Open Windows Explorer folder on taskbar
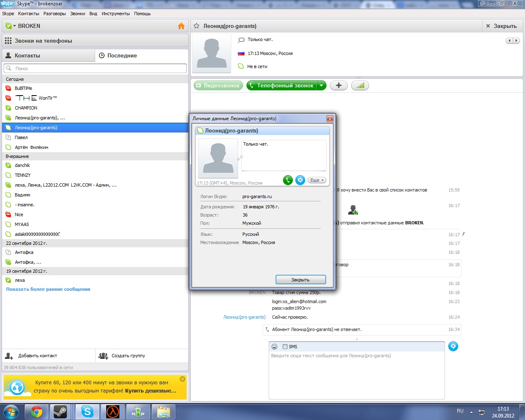 pyautogui.click(x=164, y=412)
